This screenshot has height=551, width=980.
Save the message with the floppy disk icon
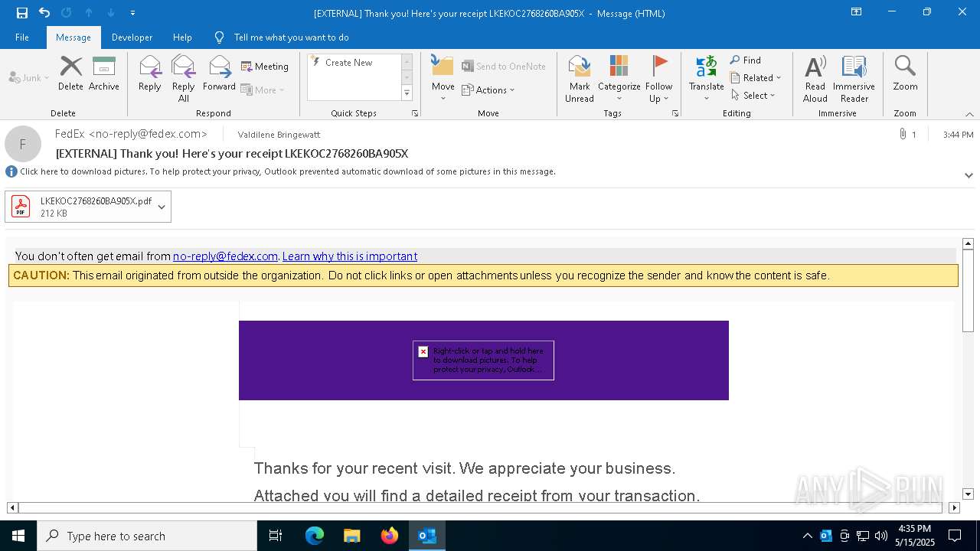pos(22,12)
